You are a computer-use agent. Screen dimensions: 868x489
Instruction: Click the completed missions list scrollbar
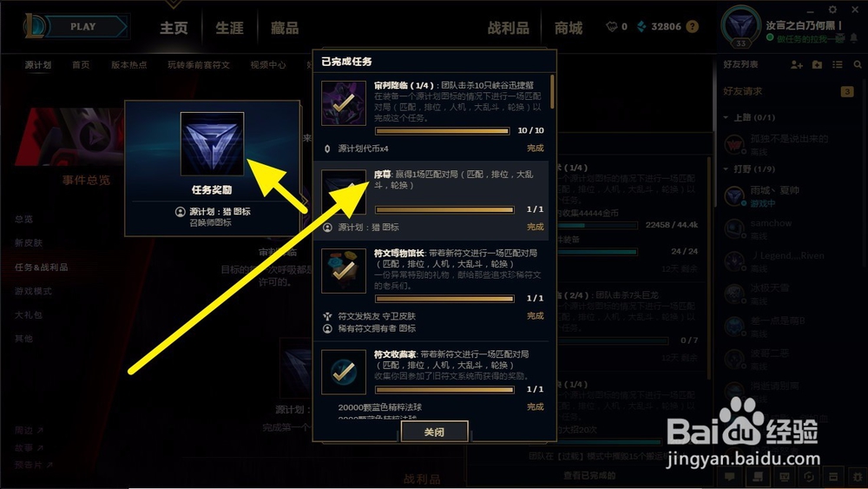552,92
